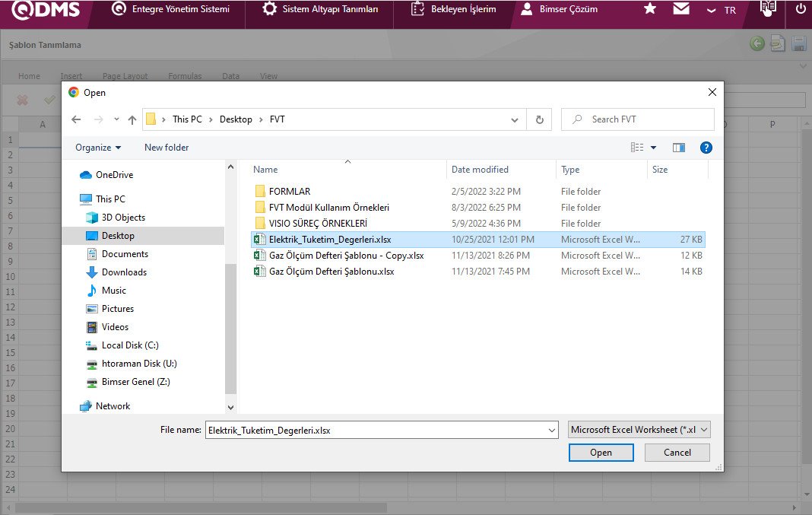Open the FORMLAR folder
Image resolution: width=812 pixels, height=515 pixels.
coord(289,192)
